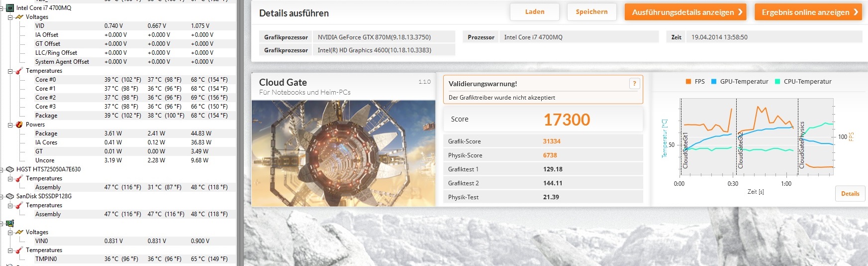Click the CloudGateGt2 marker in the chart
The image size is (868, 266).
pyautogui.click(x=740, y=150)
